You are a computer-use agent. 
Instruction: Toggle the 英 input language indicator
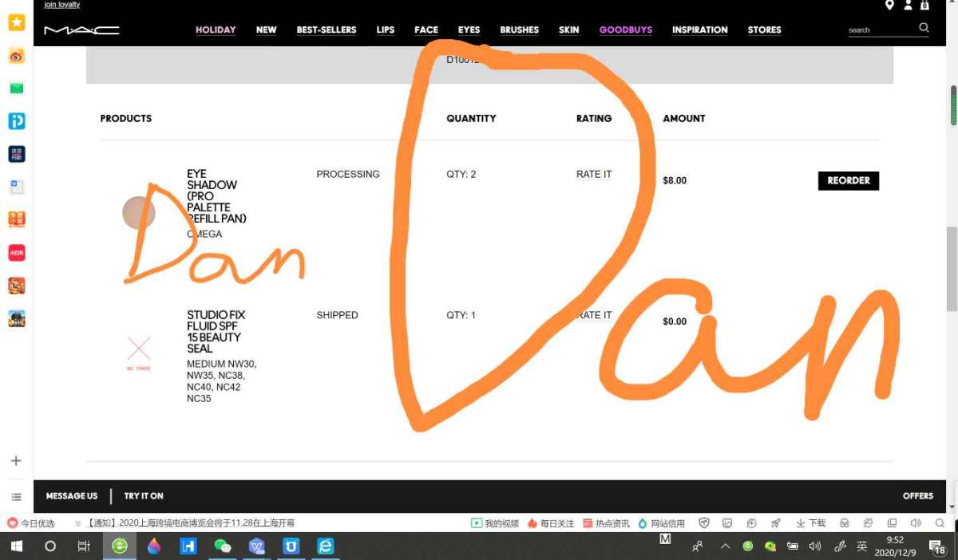pyautogui.click(x=862, y=546)
